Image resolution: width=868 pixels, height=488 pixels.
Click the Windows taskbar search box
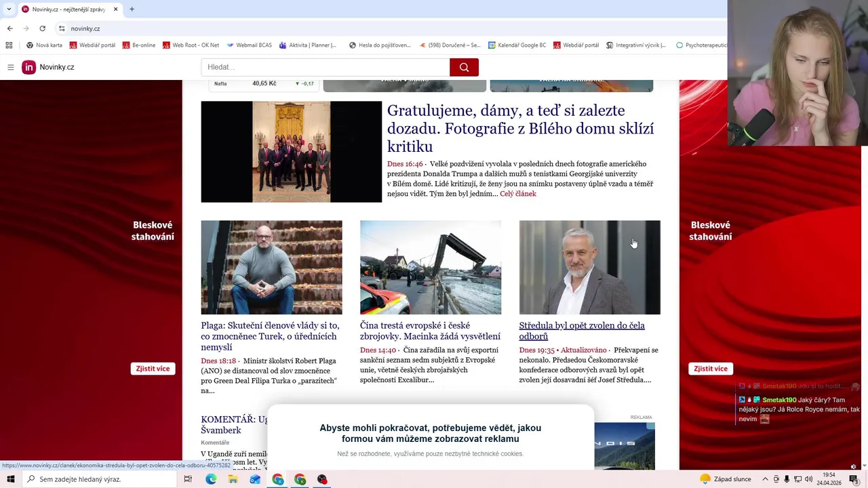pos(100,479)
